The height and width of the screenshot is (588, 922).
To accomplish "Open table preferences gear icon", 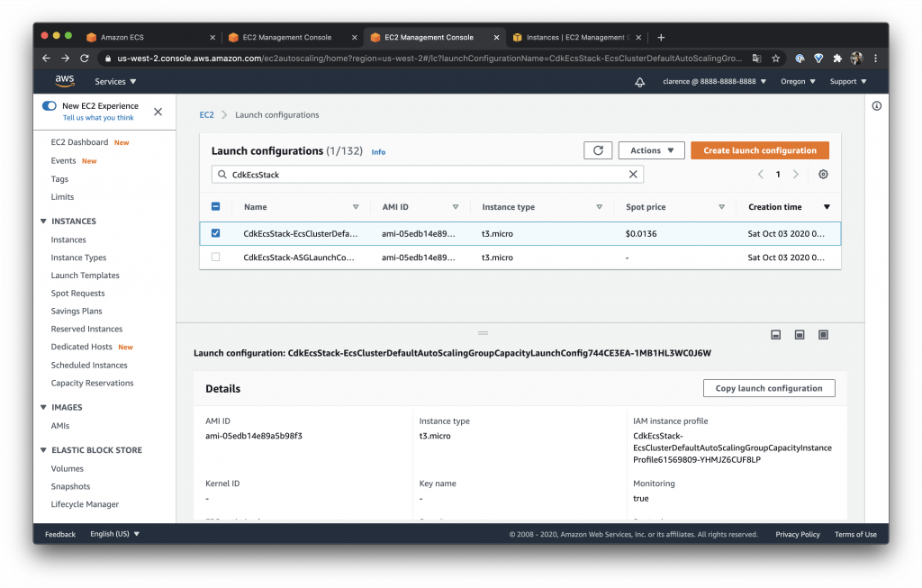I will click(823, 174).
